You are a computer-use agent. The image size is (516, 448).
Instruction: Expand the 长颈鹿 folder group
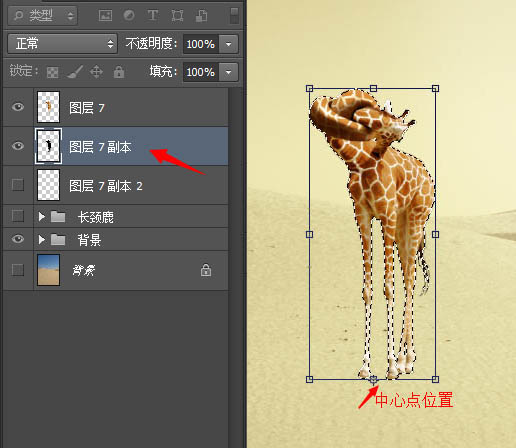pyautogui.click(x=42, y=217)
